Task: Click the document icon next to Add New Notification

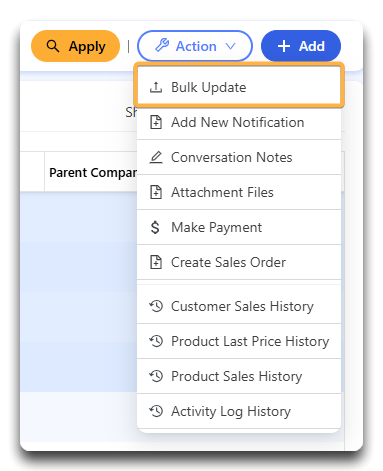Action: tap(156, 122)
